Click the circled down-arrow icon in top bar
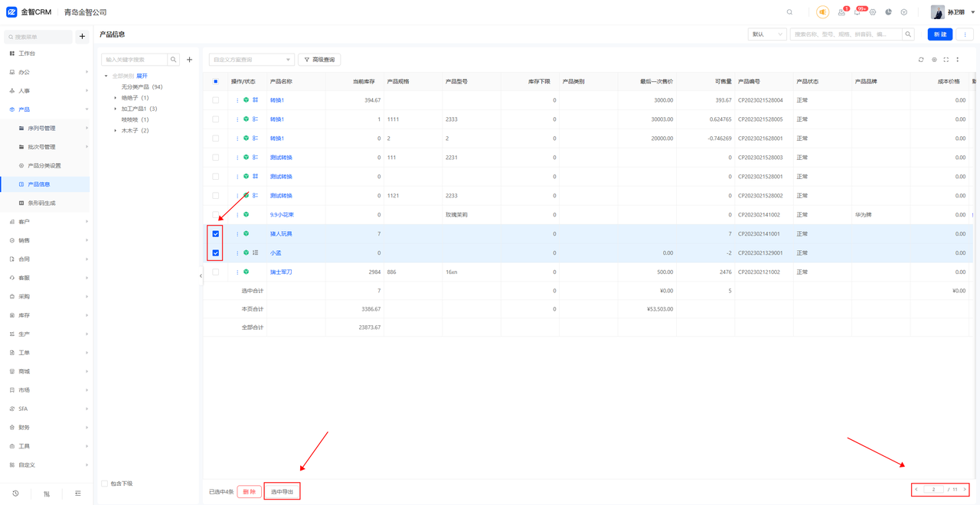980x505 pixels. (x=904, y=12)
